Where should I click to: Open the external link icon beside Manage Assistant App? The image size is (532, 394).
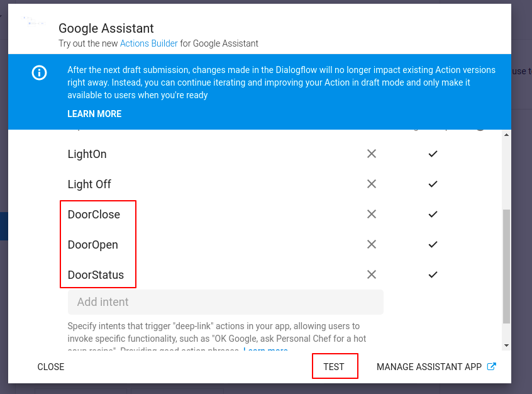point(492,366)
